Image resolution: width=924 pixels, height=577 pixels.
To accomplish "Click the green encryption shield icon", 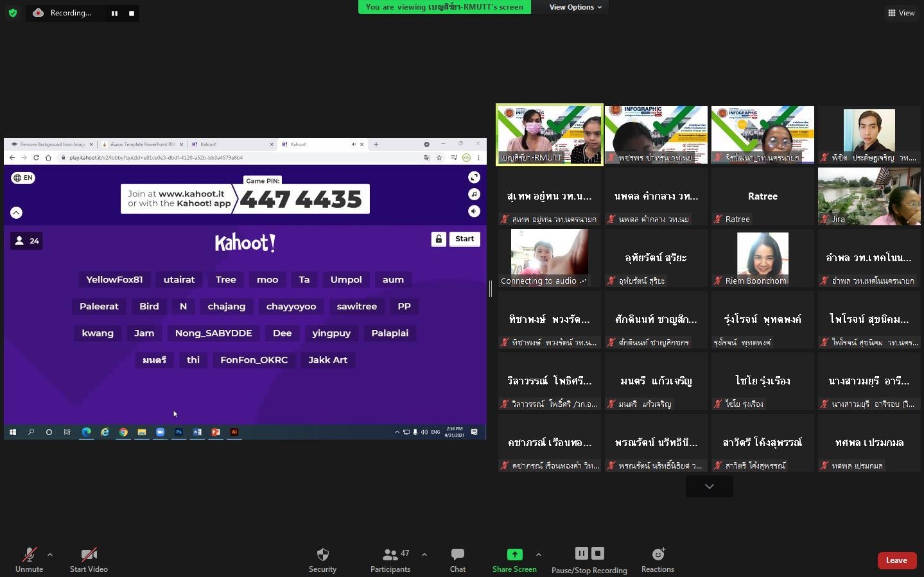I will (x=13, y=13).
